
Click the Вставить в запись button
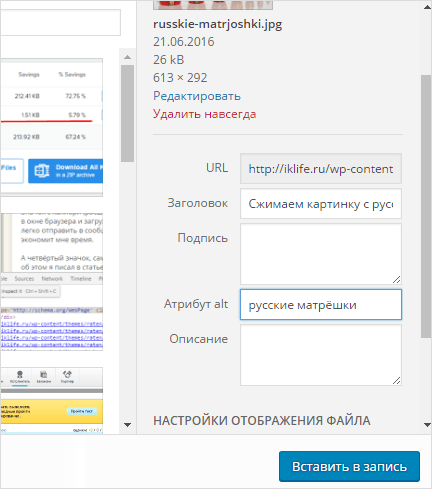(x=349, y=466)
